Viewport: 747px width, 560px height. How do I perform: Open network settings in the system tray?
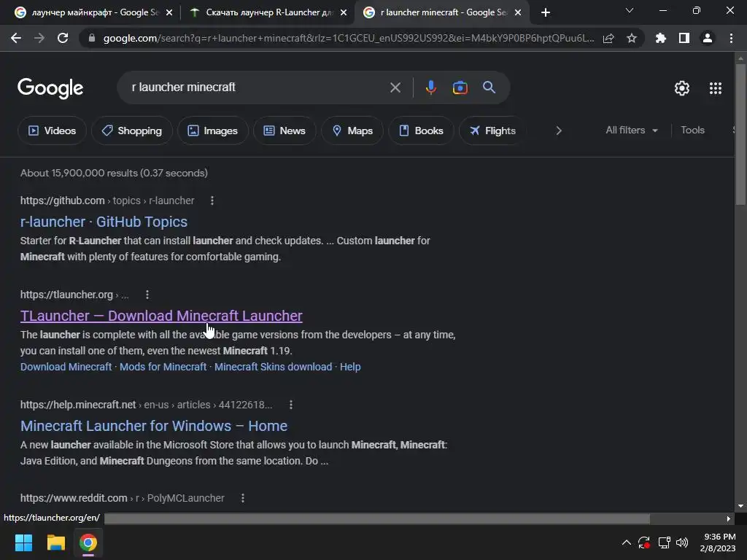664,542
